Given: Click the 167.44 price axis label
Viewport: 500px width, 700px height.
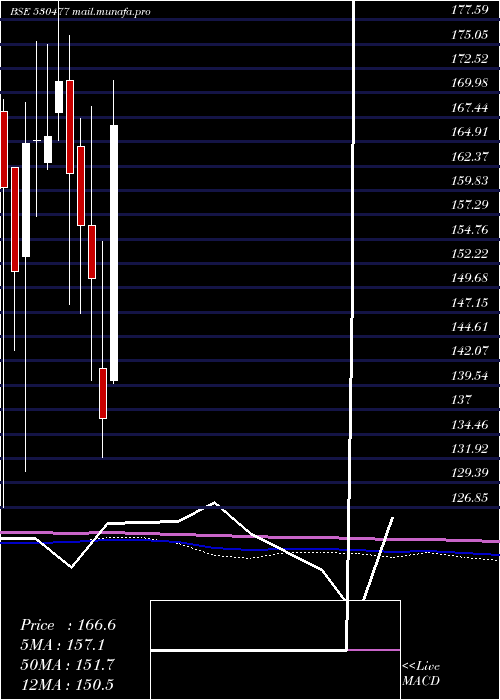Looking at the screenshot, I should pyautogui.click(x=470, y=108).
